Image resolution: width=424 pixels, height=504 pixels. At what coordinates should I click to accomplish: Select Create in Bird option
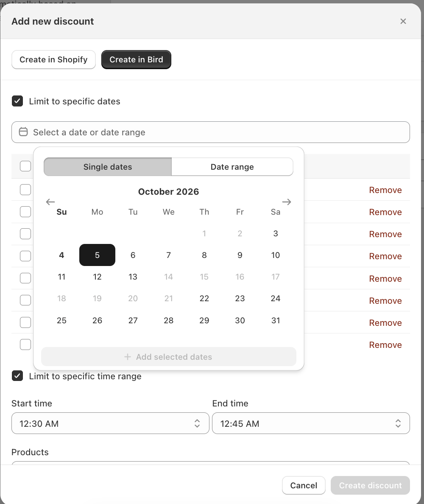pos(136,59)
